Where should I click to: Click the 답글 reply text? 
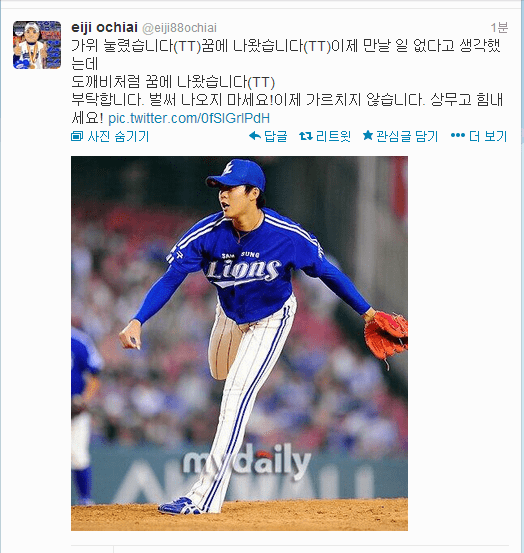275,136
